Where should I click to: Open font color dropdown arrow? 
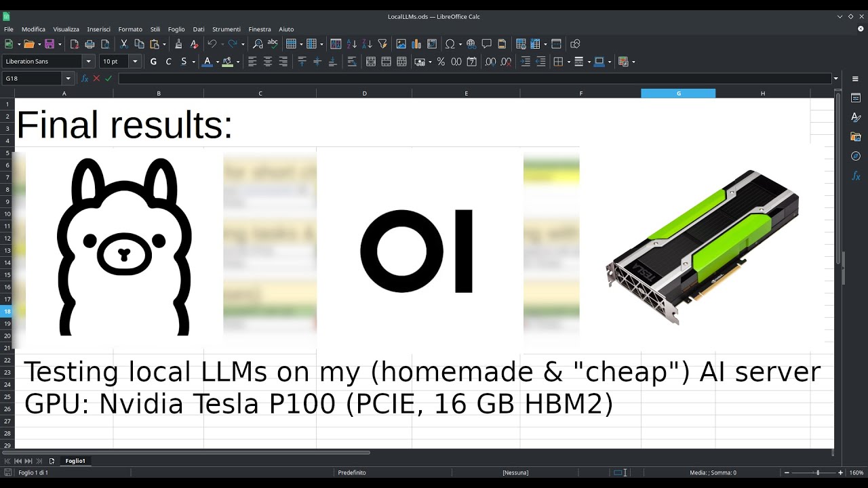click(218, 62)
